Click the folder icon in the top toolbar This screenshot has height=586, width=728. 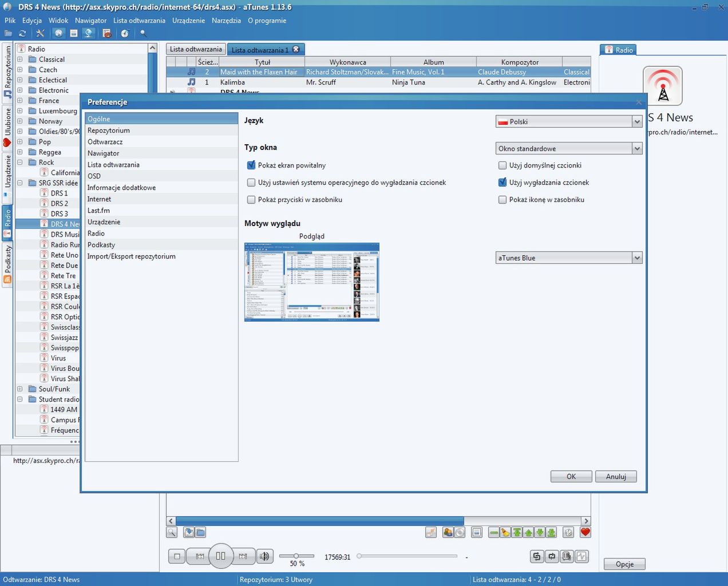(8, 34)
